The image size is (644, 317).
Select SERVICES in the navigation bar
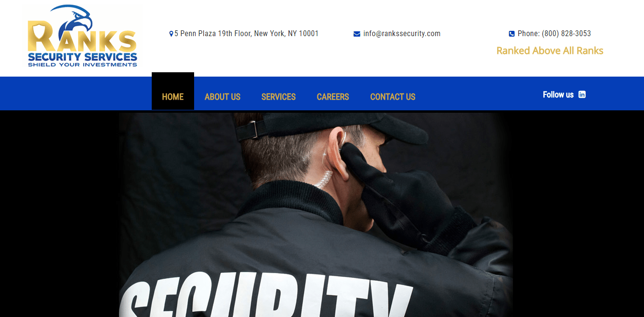point(278,97)
